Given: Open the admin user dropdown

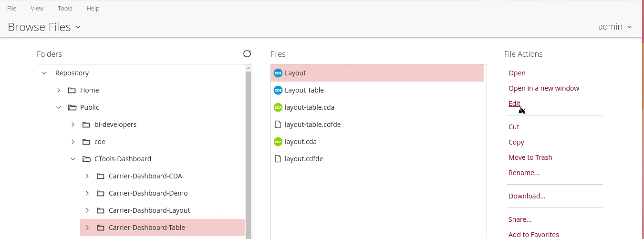Looking at the screenshot, I should click(x=615, y=27).
